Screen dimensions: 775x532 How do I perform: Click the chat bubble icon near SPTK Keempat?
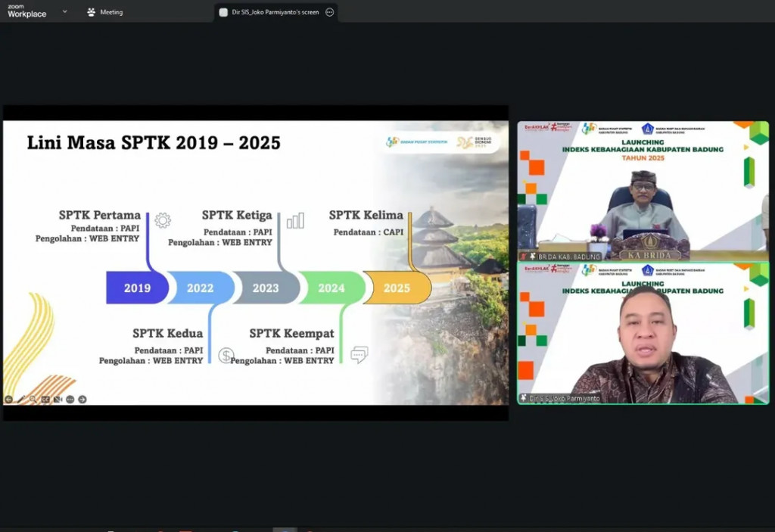359,354
